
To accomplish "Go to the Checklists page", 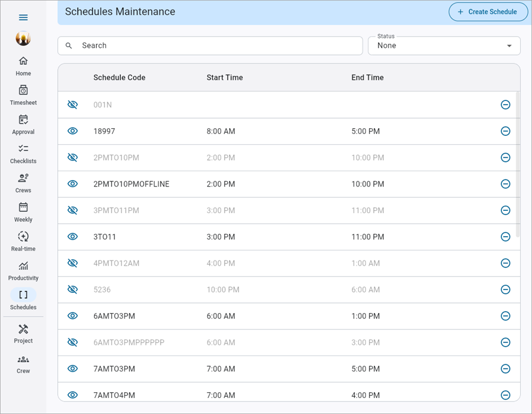I will [23, 152].
